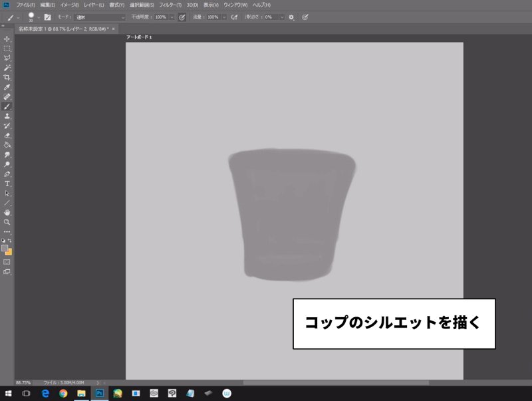Select the Lasso tool

[x=7, y=58]
